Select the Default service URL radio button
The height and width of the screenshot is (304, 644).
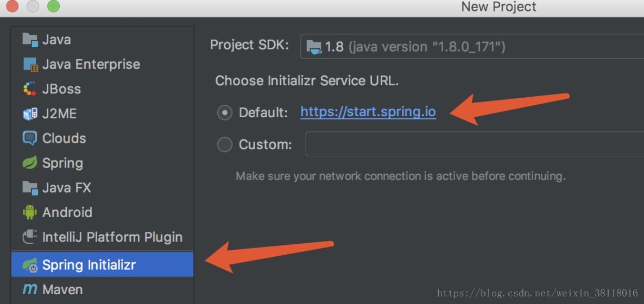point(225,112)
